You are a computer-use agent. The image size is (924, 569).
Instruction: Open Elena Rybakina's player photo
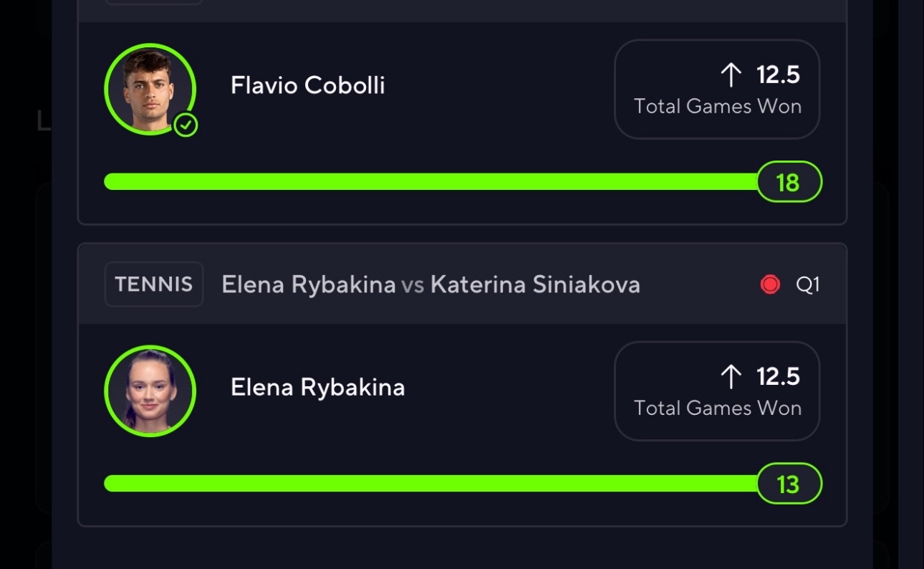pos(150,391)
